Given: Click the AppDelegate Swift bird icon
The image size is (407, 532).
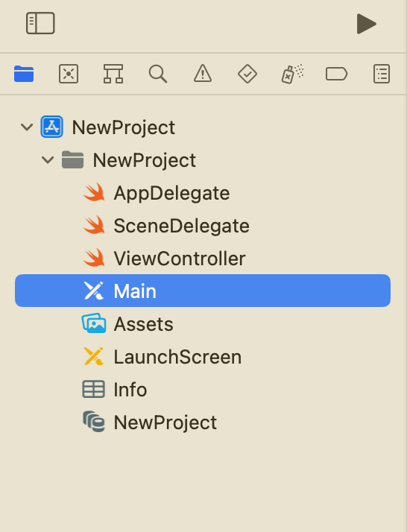Looking at the screenshot, I should [x=94, y=192].
